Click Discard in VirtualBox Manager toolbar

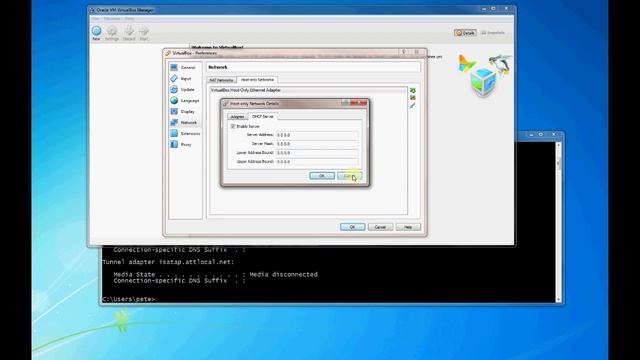point(129,33)
